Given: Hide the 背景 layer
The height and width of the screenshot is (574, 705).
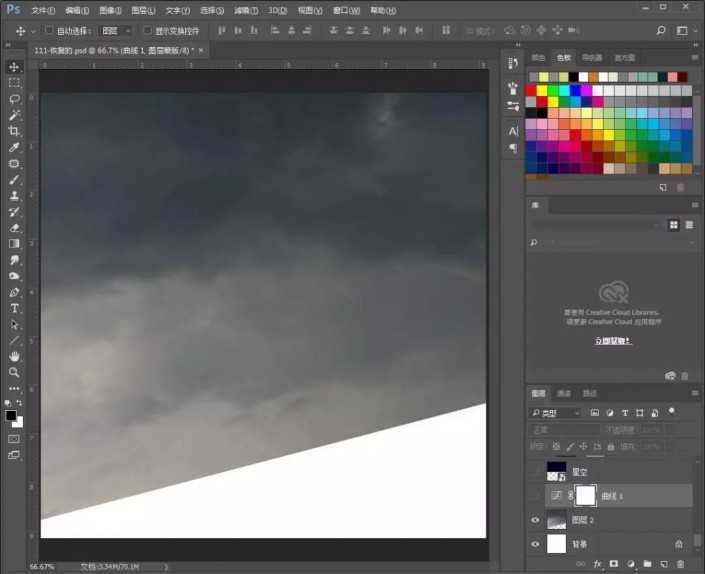Looking at the screenshot, I should [x=535, y=544].
